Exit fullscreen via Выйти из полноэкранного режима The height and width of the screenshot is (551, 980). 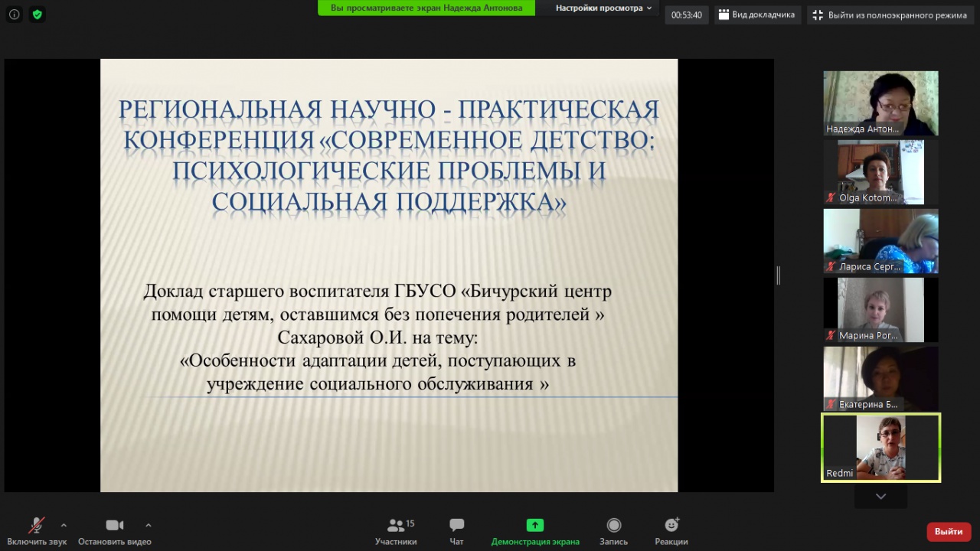pyautogui.click(x=890, y=15)
